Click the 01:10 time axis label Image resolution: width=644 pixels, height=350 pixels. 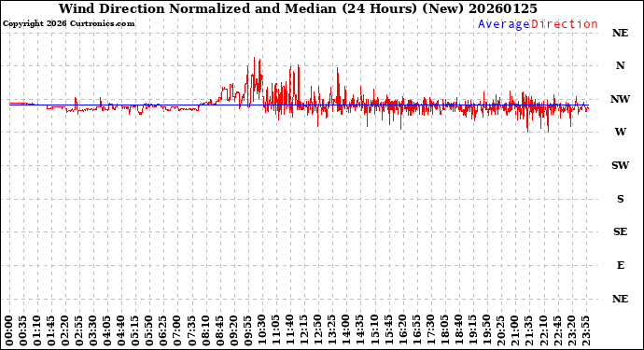pos(37,331)
